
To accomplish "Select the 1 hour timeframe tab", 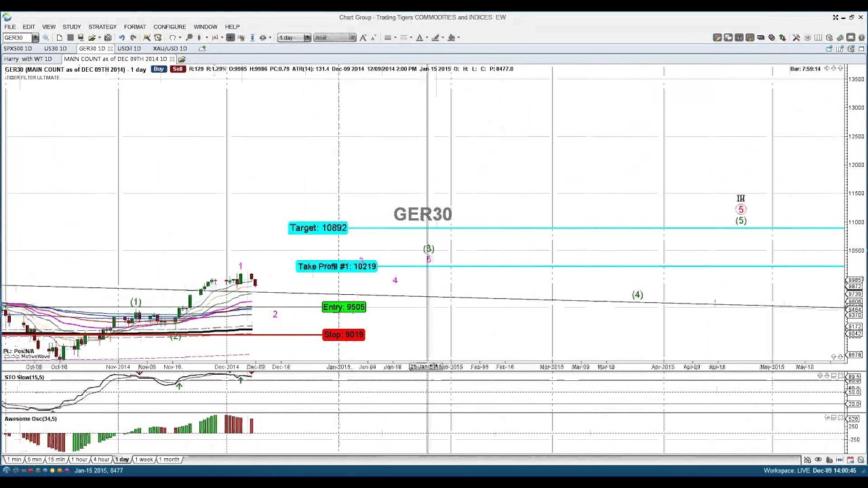I will (79, 460).
